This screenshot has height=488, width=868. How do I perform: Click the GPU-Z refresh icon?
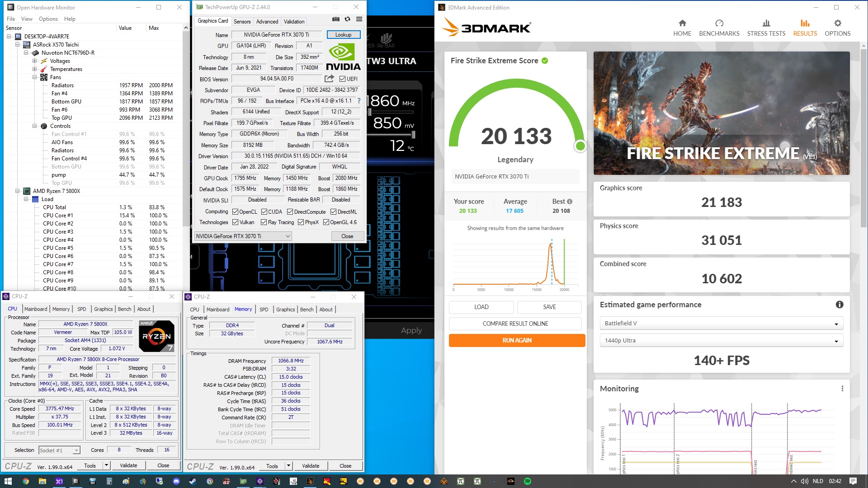point(347,19)
